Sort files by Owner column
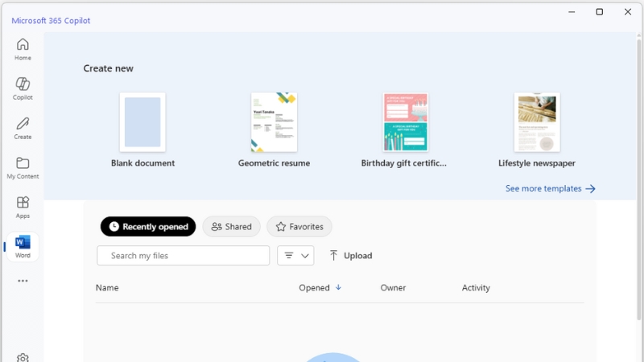 click(x=393, y=288)
